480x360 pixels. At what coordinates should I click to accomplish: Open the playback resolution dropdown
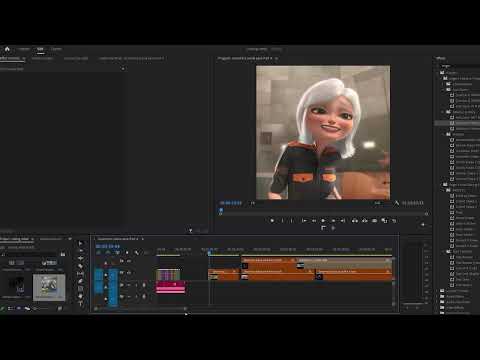378,203
